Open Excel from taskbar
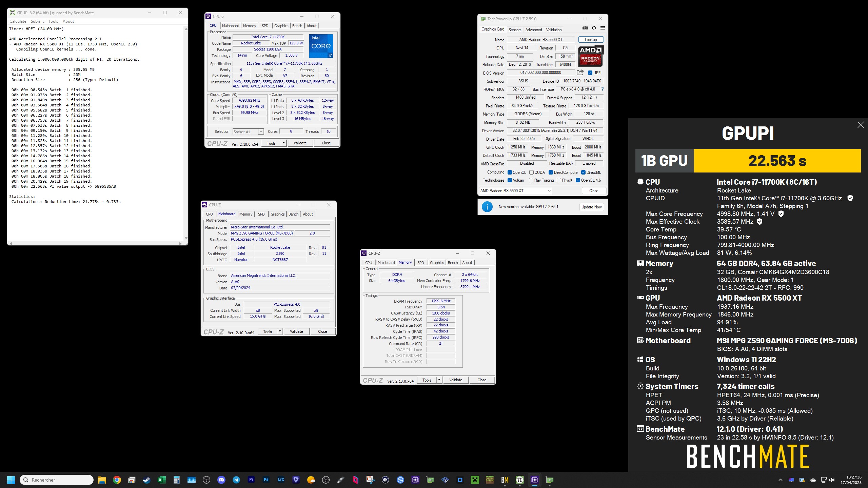 click(161, 480)
